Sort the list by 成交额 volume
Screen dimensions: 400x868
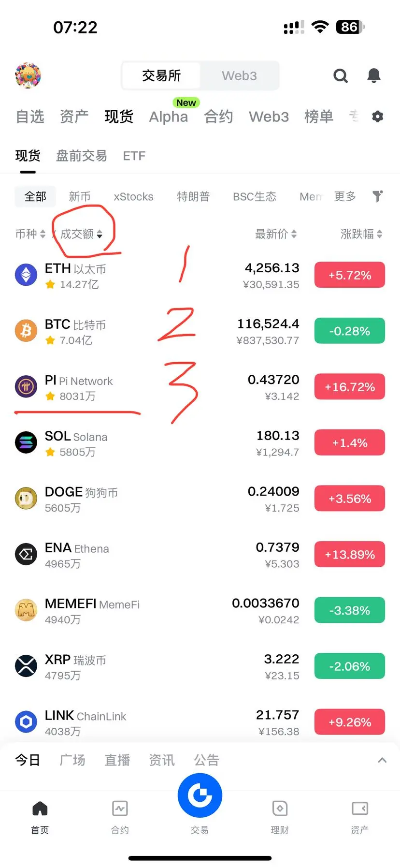click(x=81, y=235)
